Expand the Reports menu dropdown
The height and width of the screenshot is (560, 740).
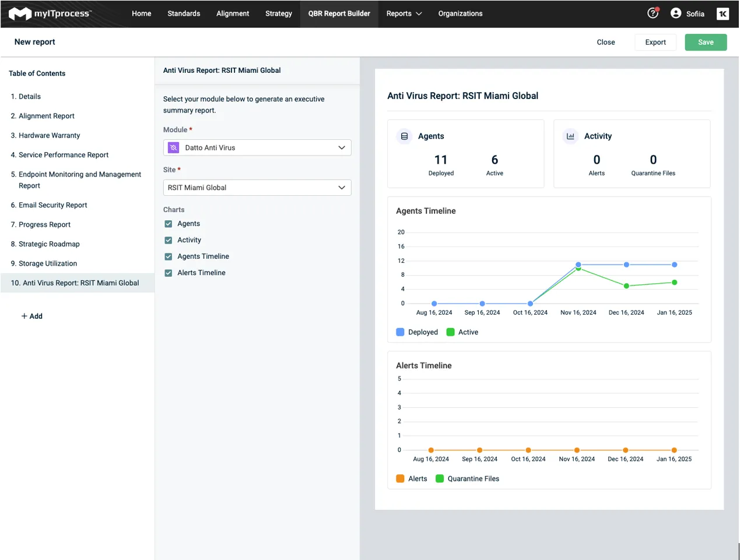[x=404, y=14]
